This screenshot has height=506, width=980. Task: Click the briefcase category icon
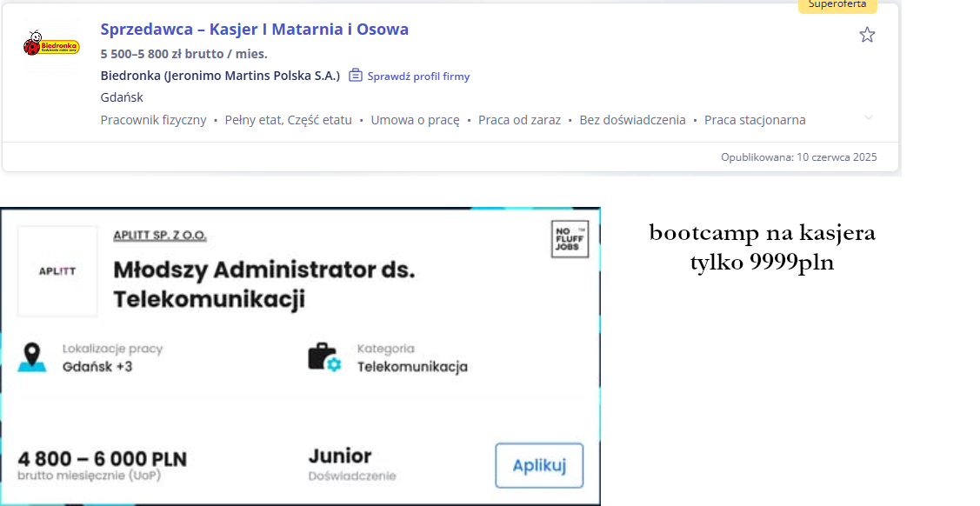[x=324, y=357]
